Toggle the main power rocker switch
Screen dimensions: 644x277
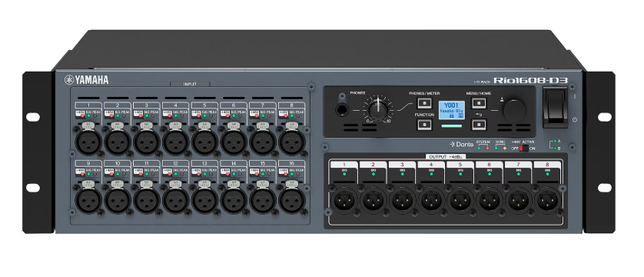tap(556, 107)
